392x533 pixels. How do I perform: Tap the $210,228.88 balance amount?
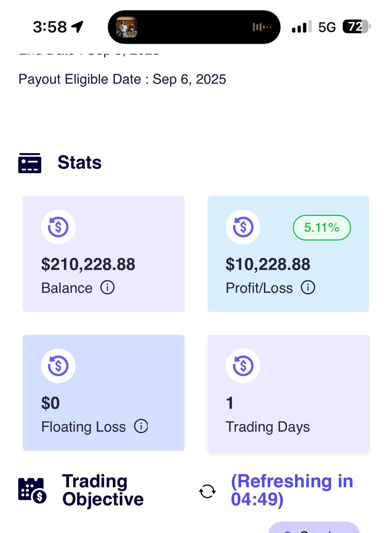click(88, 264)
